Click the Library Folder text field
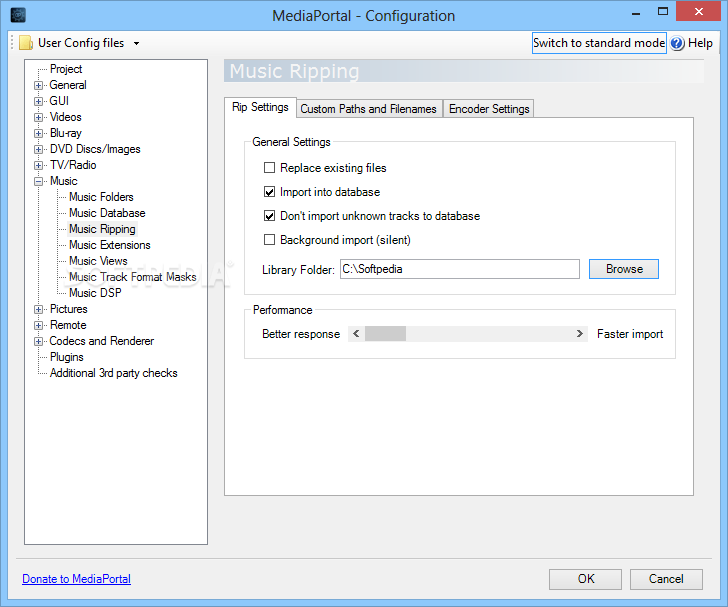This screenshot has width=728, height=607. point(460,269)
